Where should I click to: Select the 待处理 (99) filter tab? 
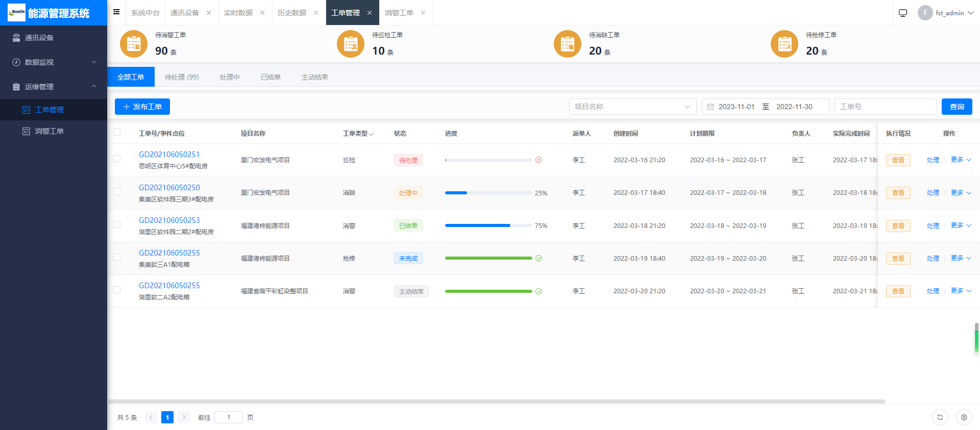point(182,77)
